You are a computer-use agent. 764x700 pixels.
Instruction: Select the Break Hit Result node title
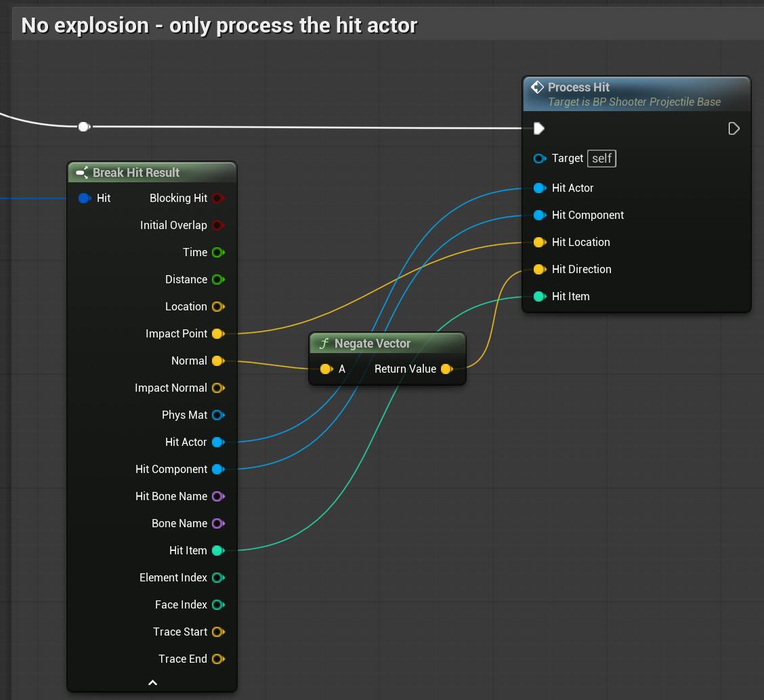(x=136, y=173)
